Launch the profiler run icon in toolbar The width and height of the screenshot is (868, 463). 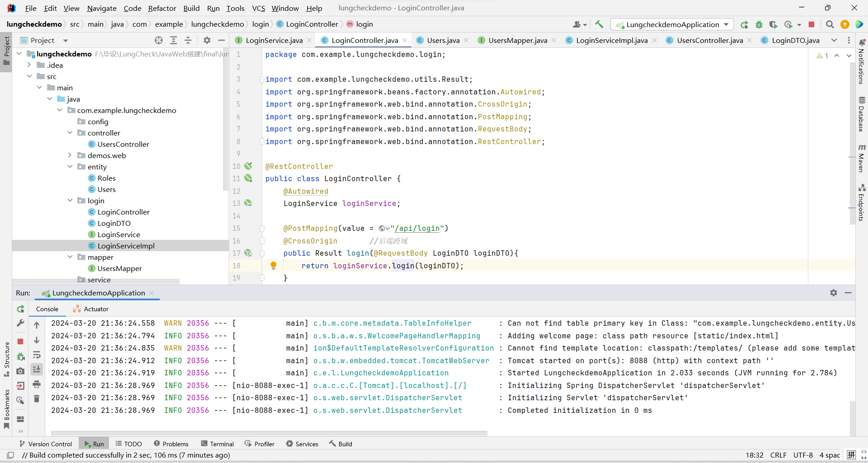pyautogui.click(x=789, y=24)
